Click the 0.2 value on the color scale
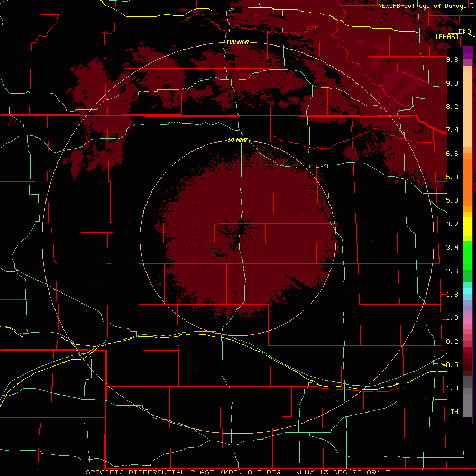476x476 pixels. (x=452, y=342)
